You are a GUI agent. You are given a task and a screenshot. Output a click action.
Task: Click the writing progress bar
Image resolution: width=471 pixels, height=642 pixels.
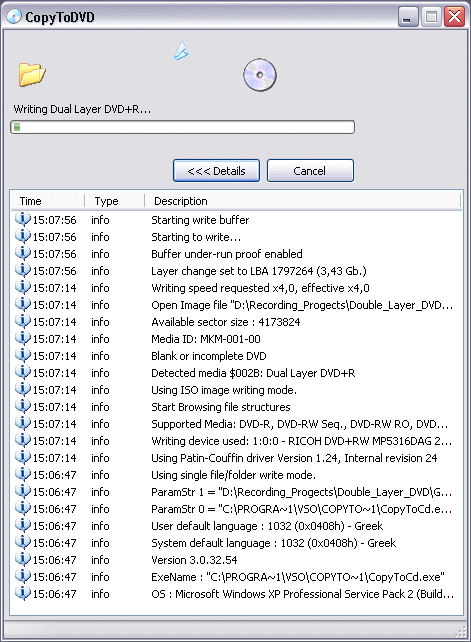[182, 127]
